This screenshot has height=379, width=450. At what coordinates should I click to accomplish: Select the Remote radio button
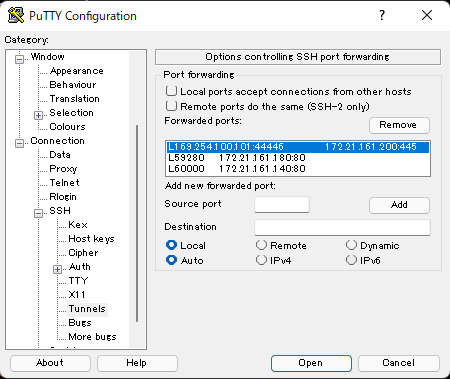pos(261,245)
